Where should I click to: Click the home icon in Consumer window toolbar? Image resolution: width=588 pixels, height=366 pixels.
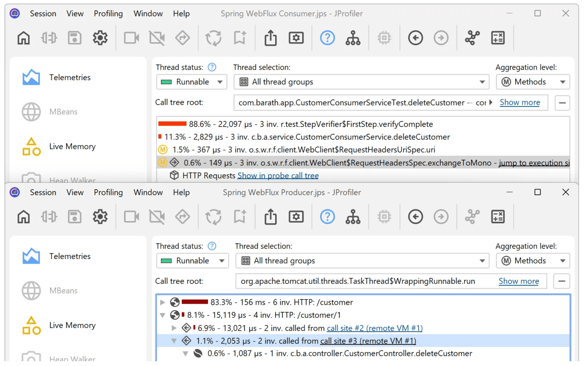tap(24, 38)
